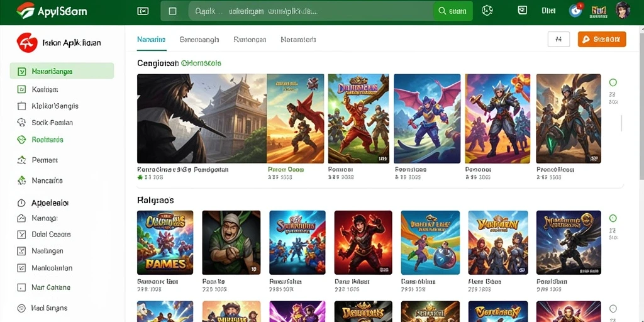Click the circle icon right of the bottom game row
This screenshot has height=322, width=644.
(613, 308)
